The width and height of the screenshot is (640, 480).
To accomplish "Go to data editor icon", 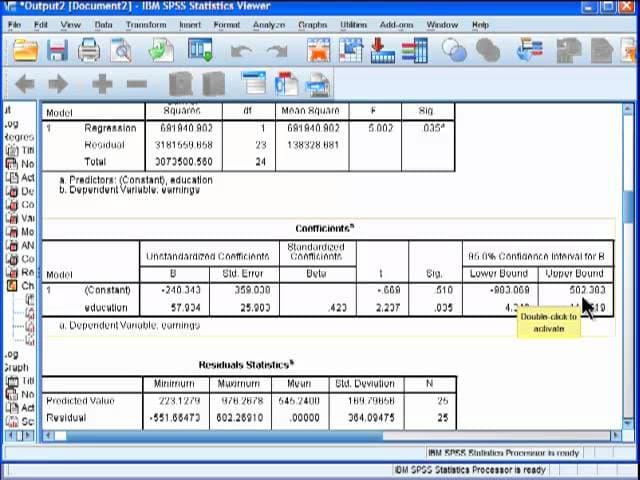I will click(x=318, y=50).
